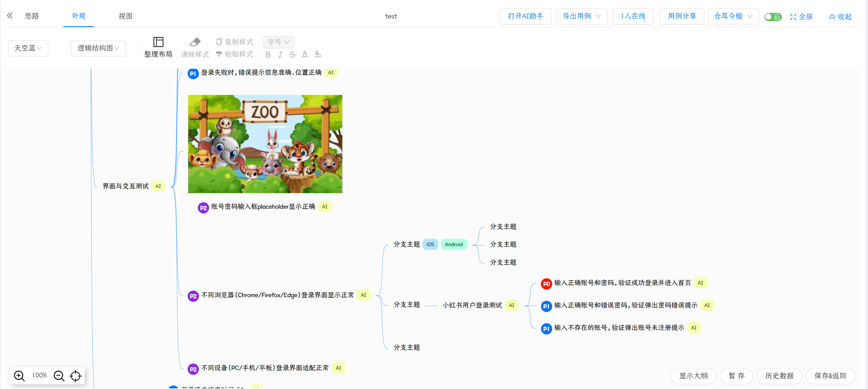Screen dimensions: 868x389
Task: Switch to the 思路 tab
Action: [32, 16]
